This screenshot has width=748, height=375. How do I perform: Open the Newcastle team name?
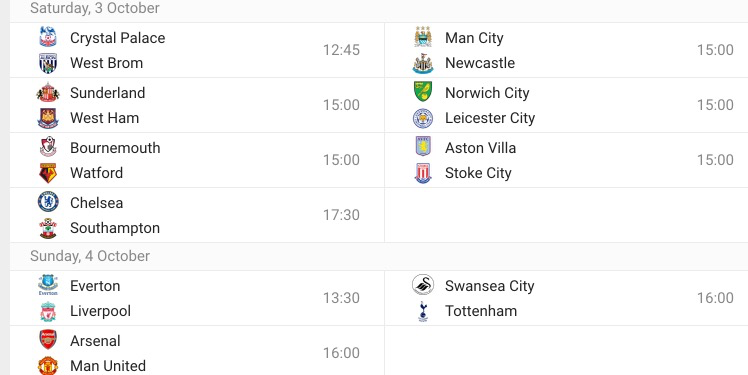coord(480,63)
